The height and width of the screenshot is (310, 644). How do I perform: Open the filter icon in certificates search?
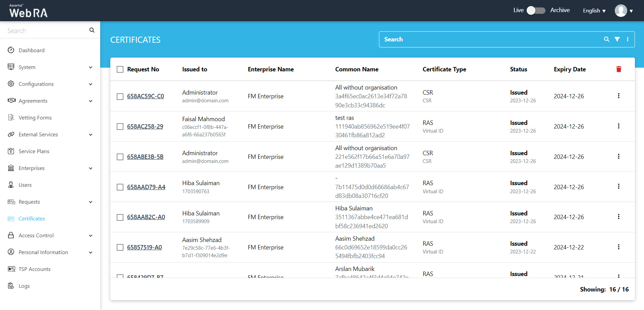click(x=617, y=39)
